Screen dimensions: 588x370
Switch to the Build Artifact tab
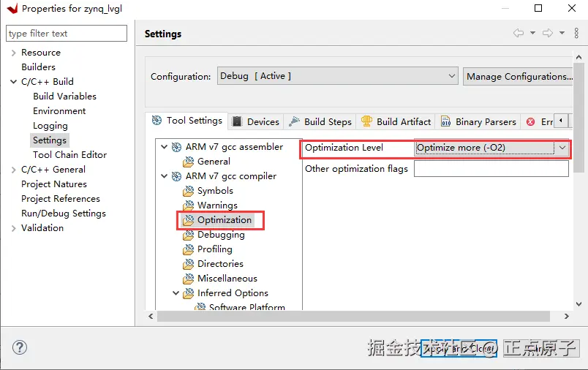[x=396, y=121]
